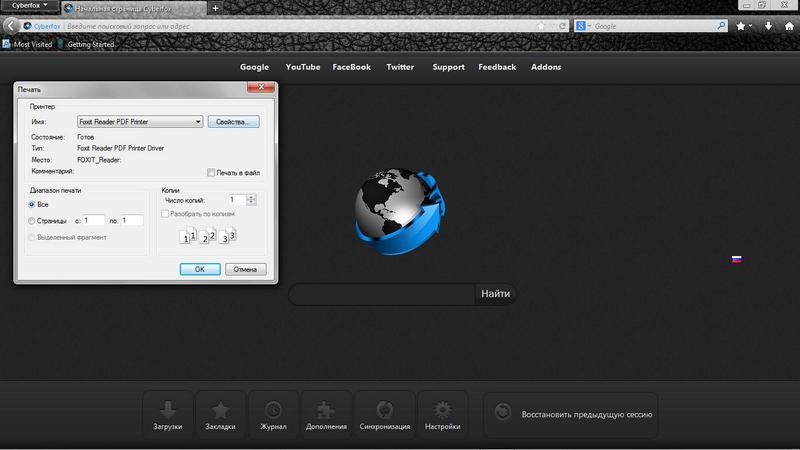Image resolution: width=800 pixels, height=450 pixels.
Task: Close the Печать dialog
Action: pyautogui.click(x=261, y=87)
